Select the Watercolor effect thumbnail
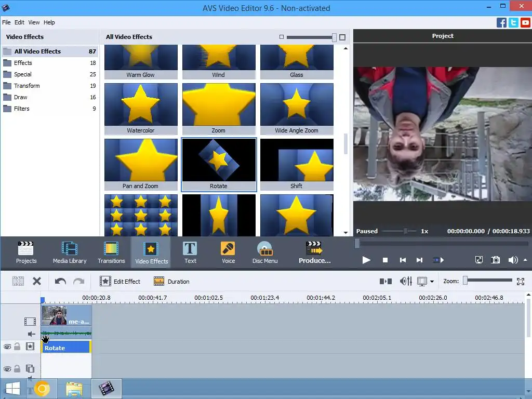This screenshot has height=399, width=532. [141, 109]
